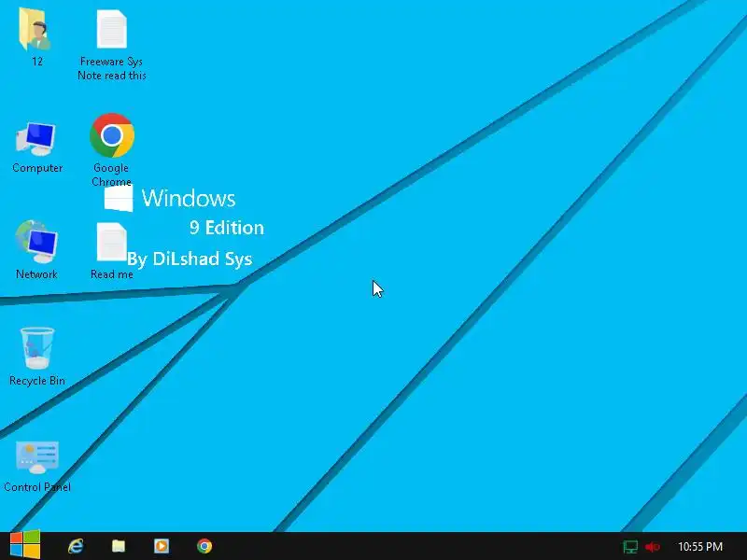Open File Explorer from taskbar

tap(119, 546)
